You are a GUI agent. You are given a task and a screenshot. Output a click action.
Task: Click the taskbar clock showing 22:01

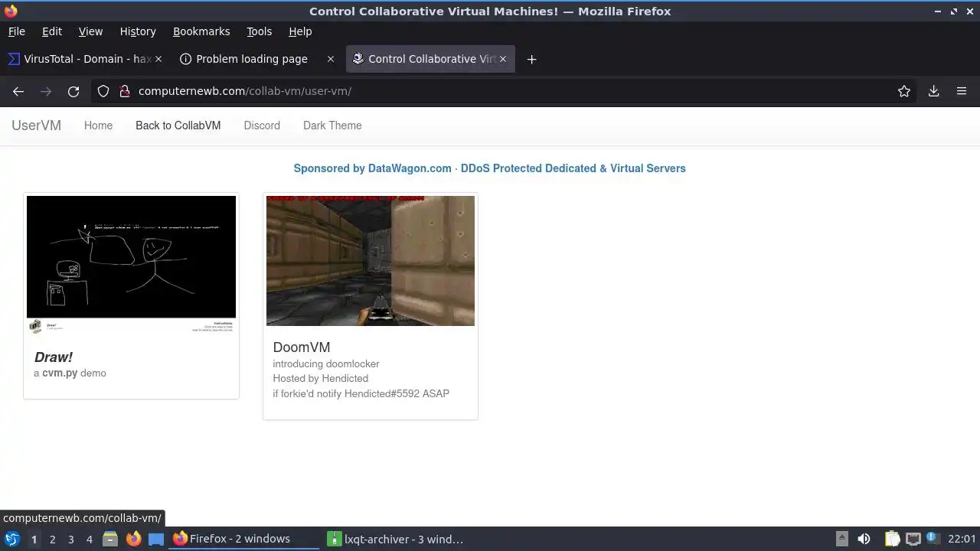(962, 539)
